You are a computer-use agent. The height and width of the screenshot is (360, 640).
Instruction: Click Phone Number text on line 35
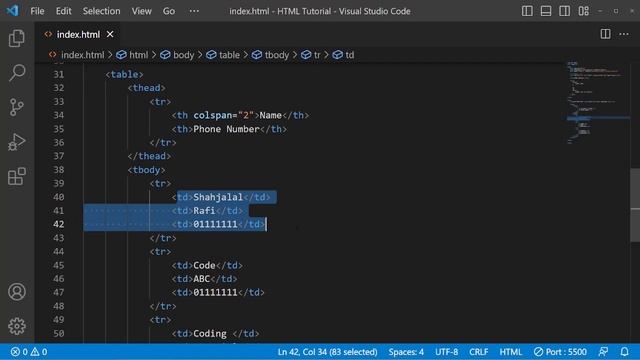click(x=227, y=129)
